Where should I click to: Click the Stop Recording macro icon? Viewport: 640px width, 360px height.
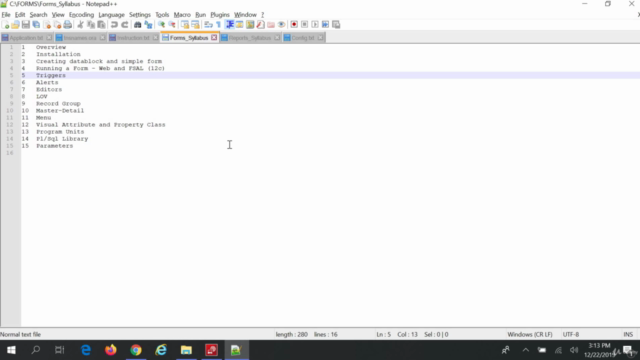(304, 24)
